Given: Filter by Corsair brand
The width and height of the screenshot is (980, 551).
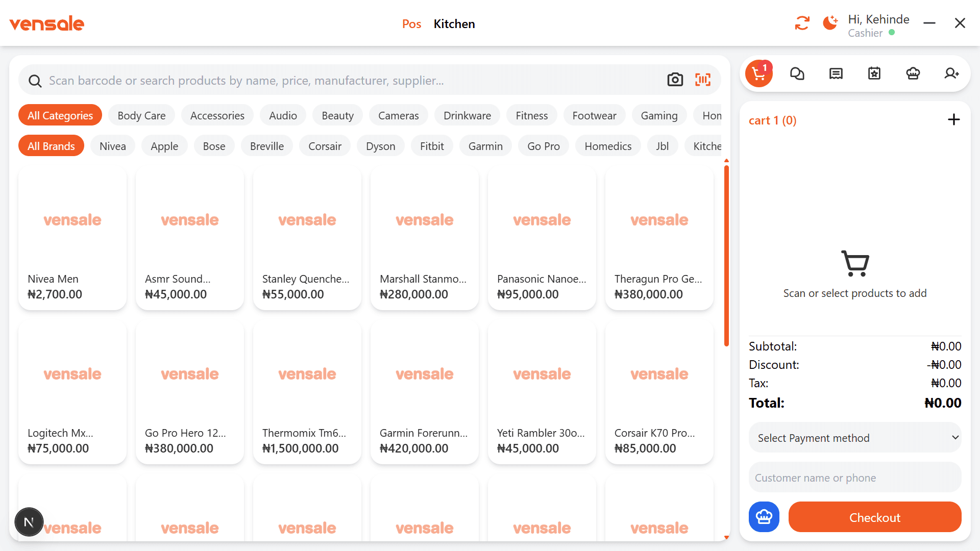Looking at the screenshot, I should [325, 146].
